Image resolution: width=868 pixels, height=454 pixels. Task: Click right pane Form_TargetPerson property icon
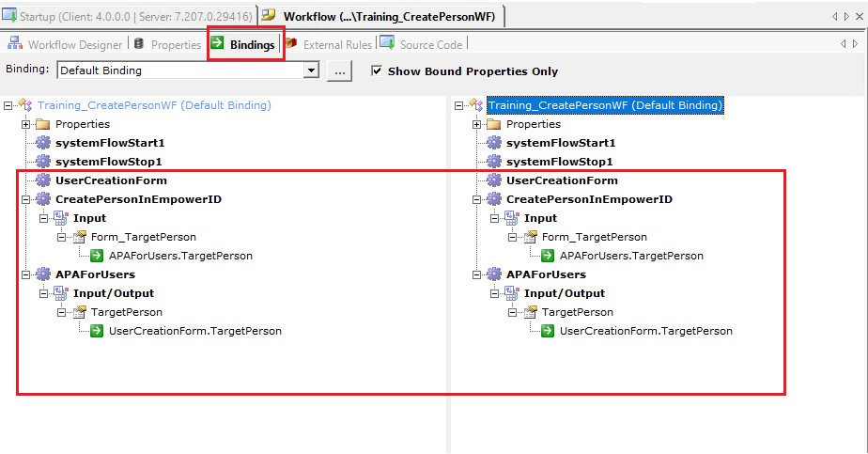[x=531, y=237]
